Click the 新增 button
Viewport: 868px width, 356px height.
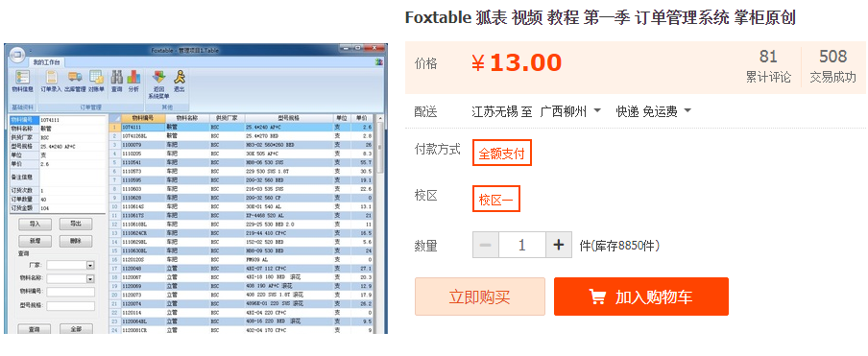coord(35,241)
